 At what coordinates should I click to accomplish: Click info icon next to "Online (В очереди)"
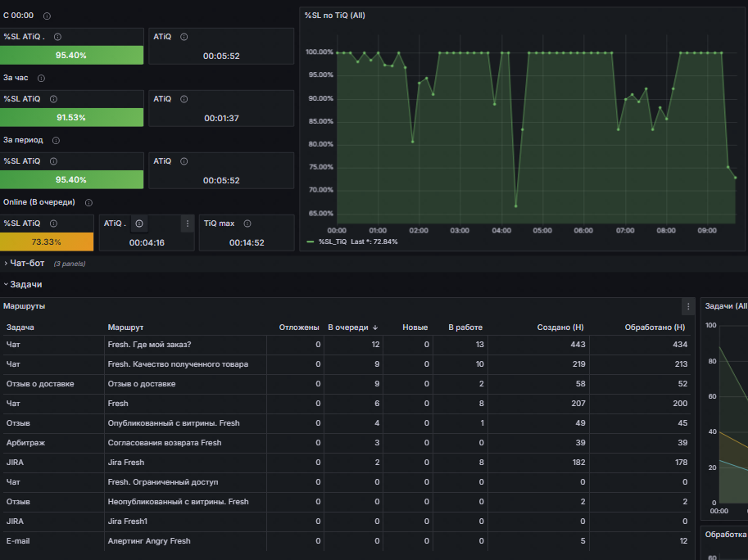(88, 202)
